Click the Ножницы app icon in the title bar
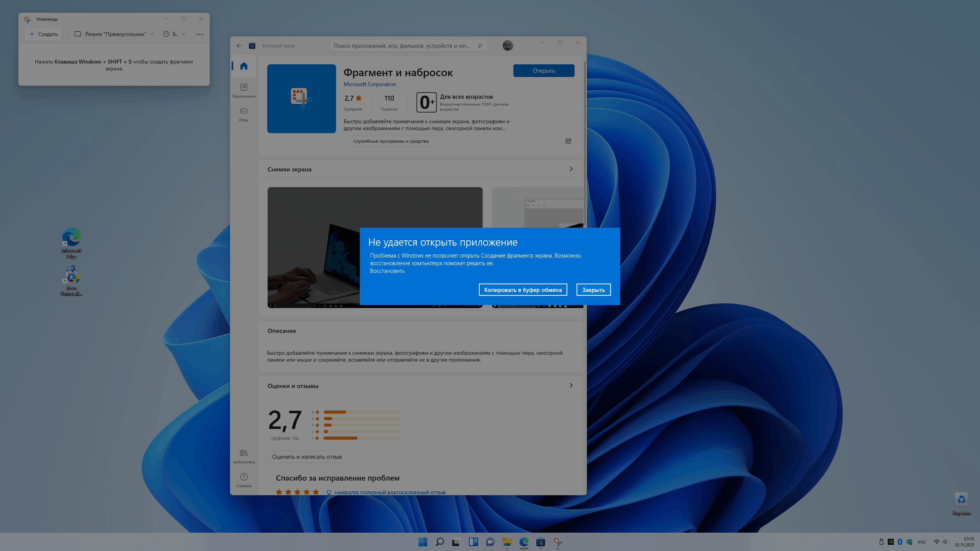Image resolution: width=980 pixels, height=551 pixels. [x=28, y=19]
